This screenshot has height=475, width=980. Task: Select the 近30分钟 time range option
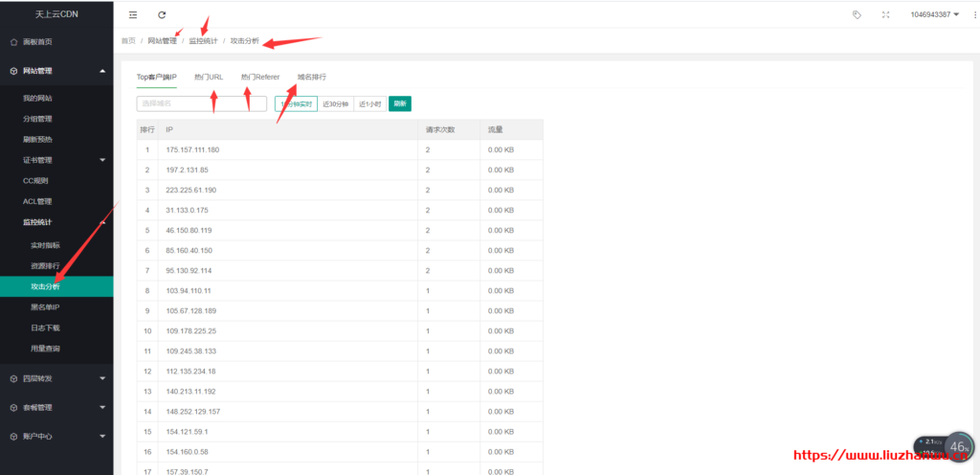(x=335, y=103)
